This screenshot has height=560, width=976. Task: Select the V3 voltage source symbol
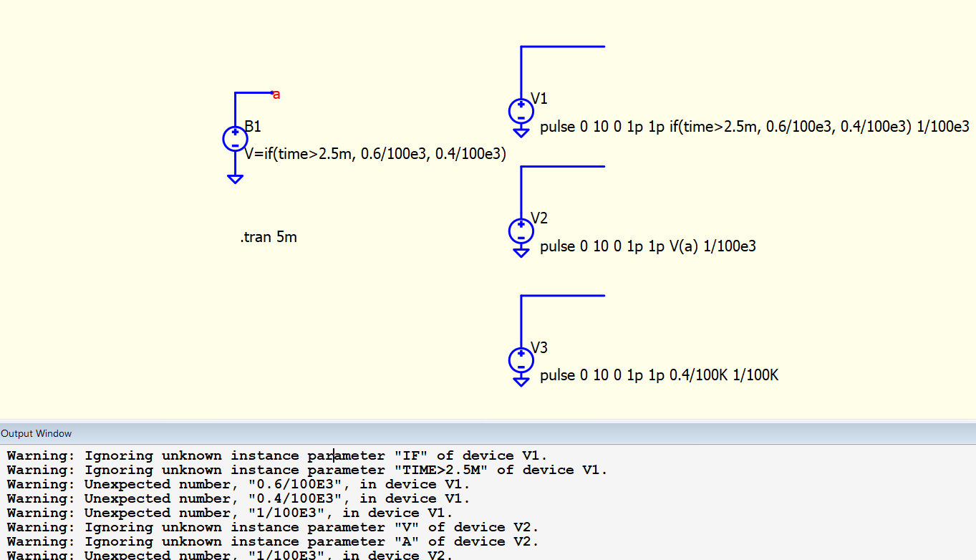pos(521,359)
